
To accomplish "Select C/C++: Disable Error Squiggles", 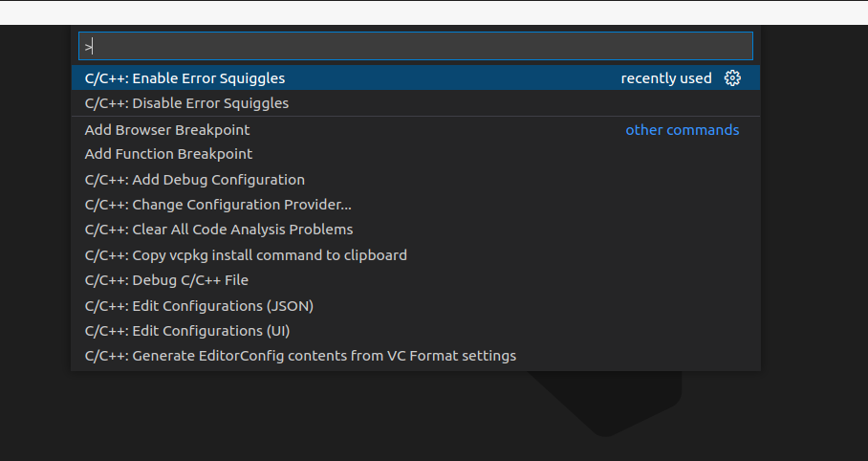I will pos(186,103).
